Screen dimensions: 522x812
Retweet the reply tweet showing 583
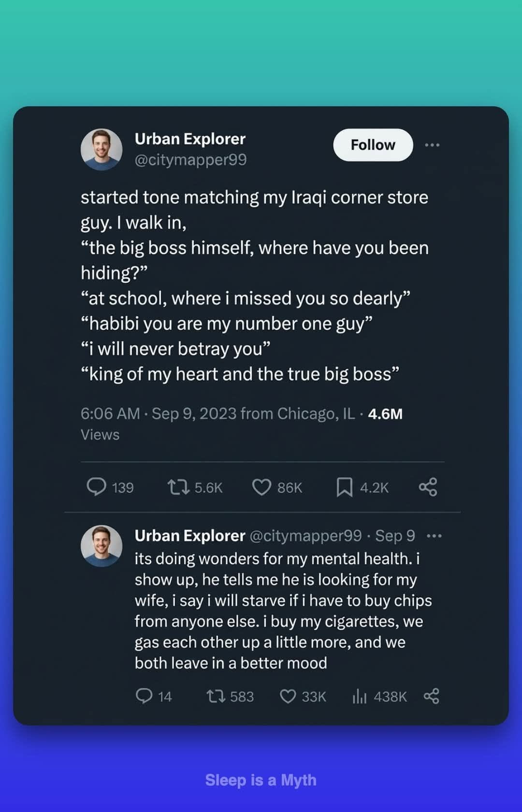tap(216, 696)
